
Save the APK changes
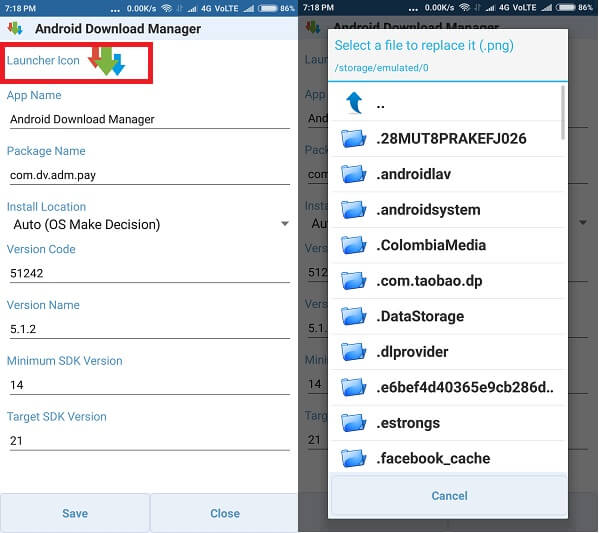tap(75, 513)
